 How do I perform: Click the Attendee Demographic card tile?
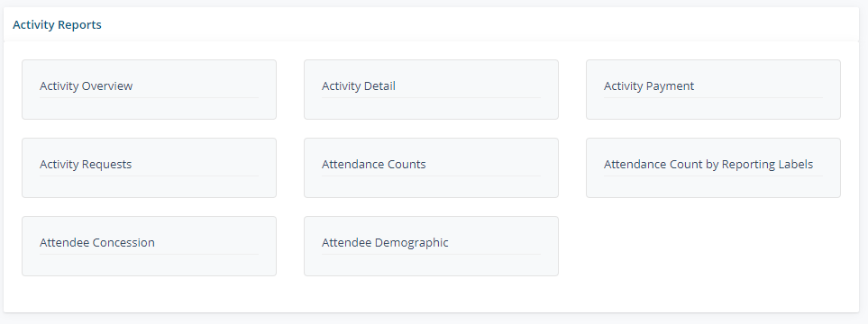pos(431,246)
